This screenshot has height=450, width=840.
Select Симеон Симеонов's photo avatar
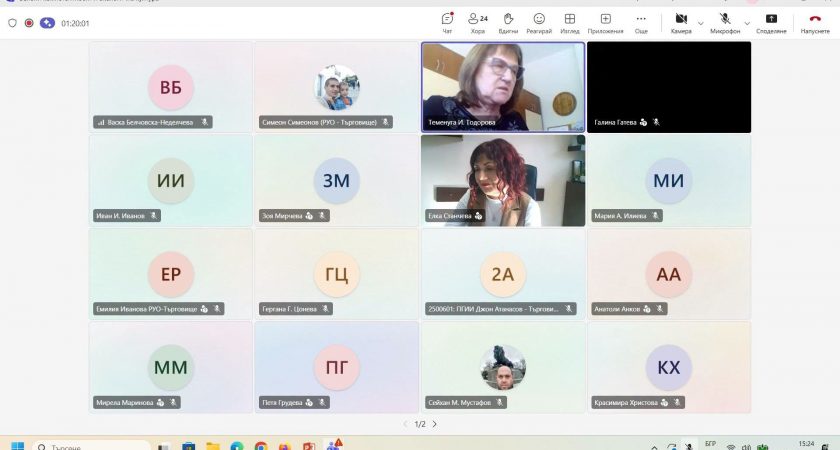[x=336, y=87]
